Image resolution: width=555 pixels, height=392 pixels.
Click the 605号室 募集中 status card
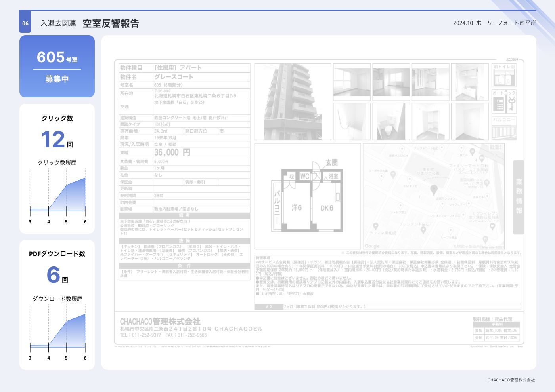tap(57, 66)
